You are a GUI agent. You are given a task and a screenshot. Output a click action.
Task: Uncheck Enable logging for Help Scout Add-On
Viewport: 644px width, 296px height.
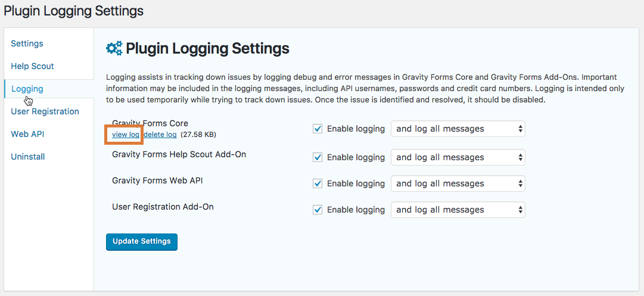[x=318, y=158]
